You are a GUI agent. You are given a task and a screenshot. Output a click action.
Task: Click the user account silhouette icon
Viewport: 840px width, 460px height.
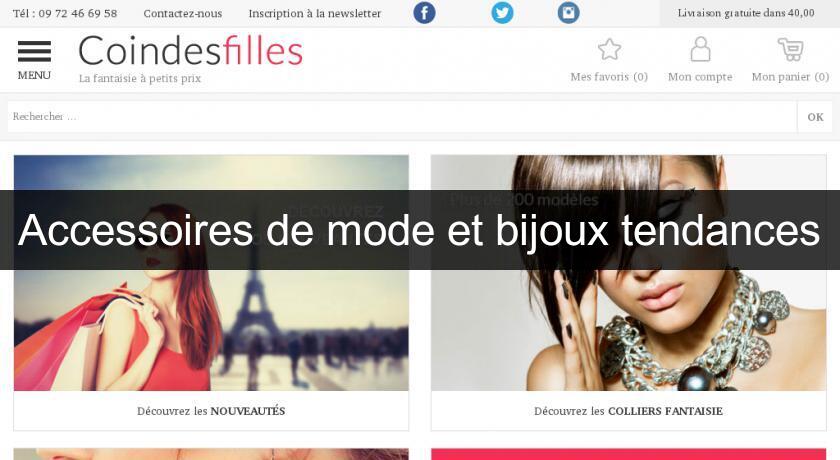coord(700,49)
